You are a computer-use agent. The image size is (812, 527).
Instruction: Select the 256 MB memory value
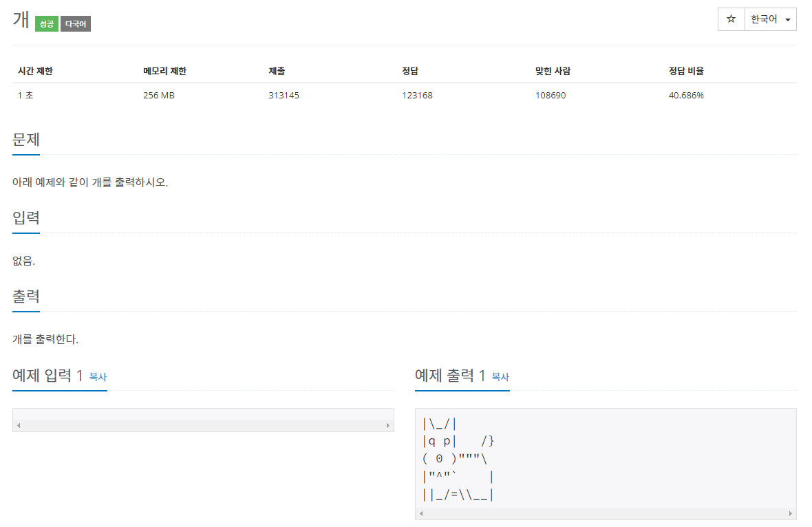[x=159, y=95]
